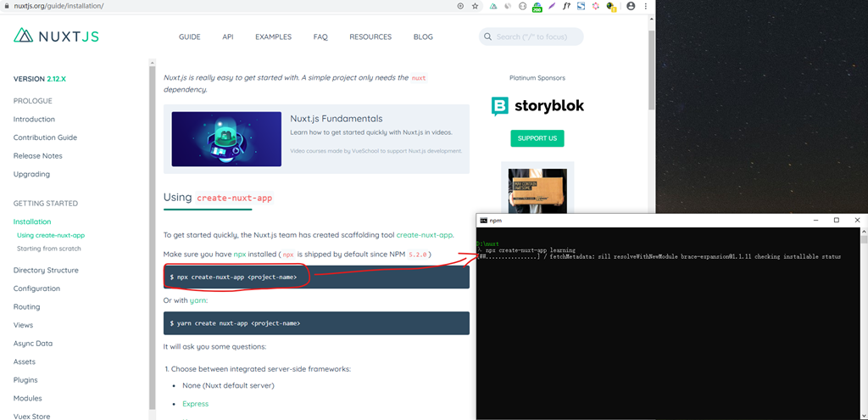Follow the create-nuxt-app scaffolding tool link

click(424, 235)
